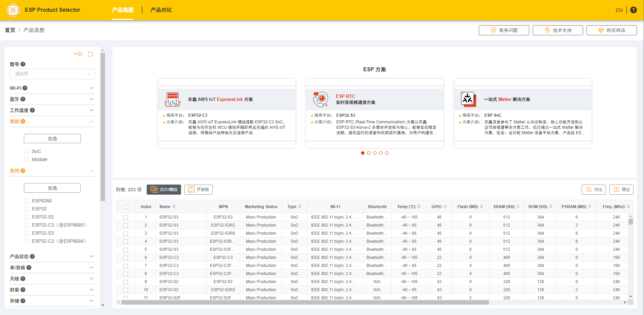The width and height of the screenshot is (644, 315).
Task: Click the orange help icon next to 系列
Action: coord(23,171)
